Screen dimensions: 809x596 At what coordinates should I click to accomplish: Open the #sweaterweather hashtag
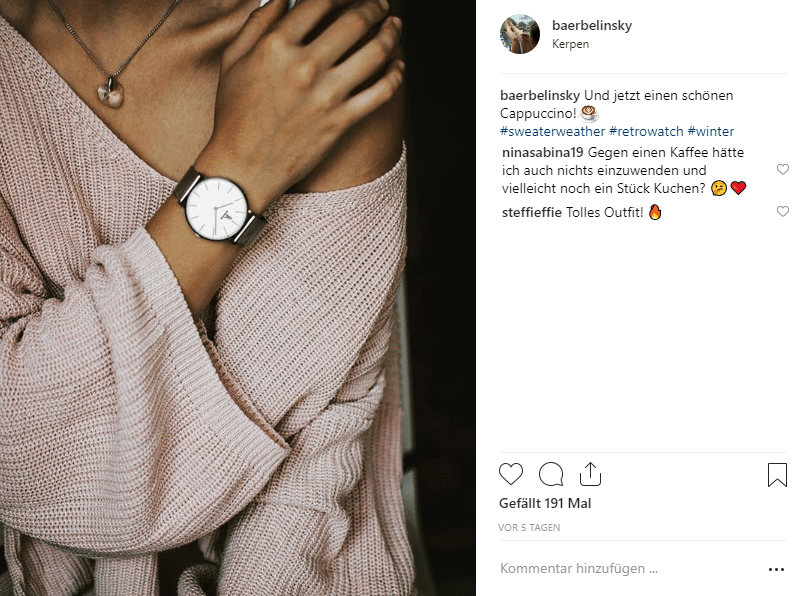coord(552,132)
